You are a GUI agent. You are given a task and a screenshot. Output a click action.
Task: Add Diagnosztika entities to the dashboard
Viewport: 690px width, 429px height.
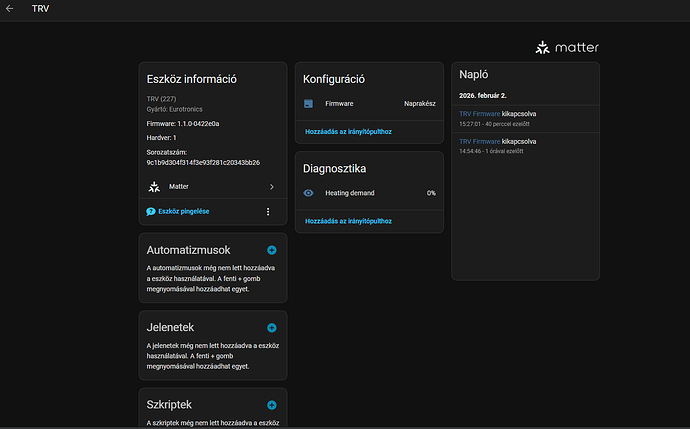point(347,219)
